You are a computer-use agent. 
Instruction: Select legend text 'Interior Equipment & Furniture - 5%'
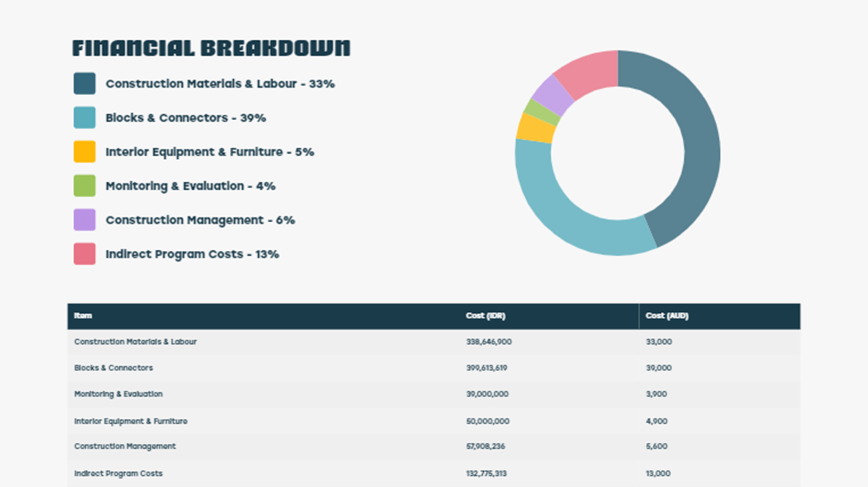click(210, 152)
